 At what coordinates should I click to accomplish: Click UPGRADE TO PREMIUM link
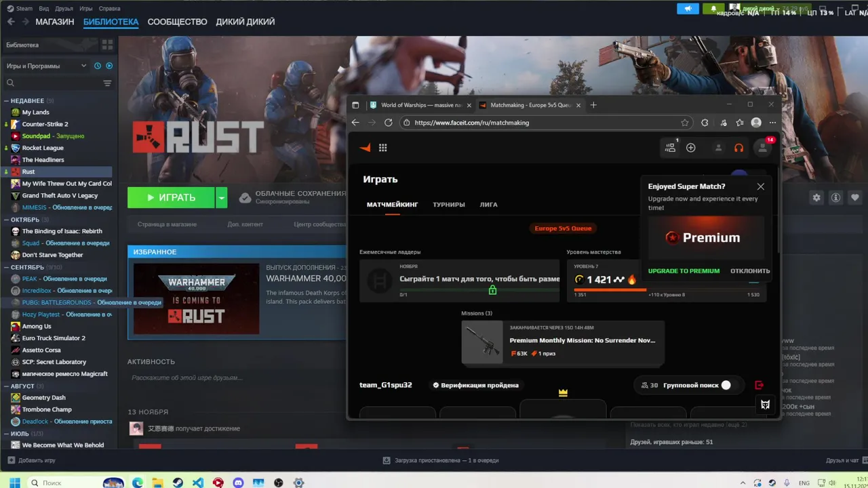click(684, 271)
